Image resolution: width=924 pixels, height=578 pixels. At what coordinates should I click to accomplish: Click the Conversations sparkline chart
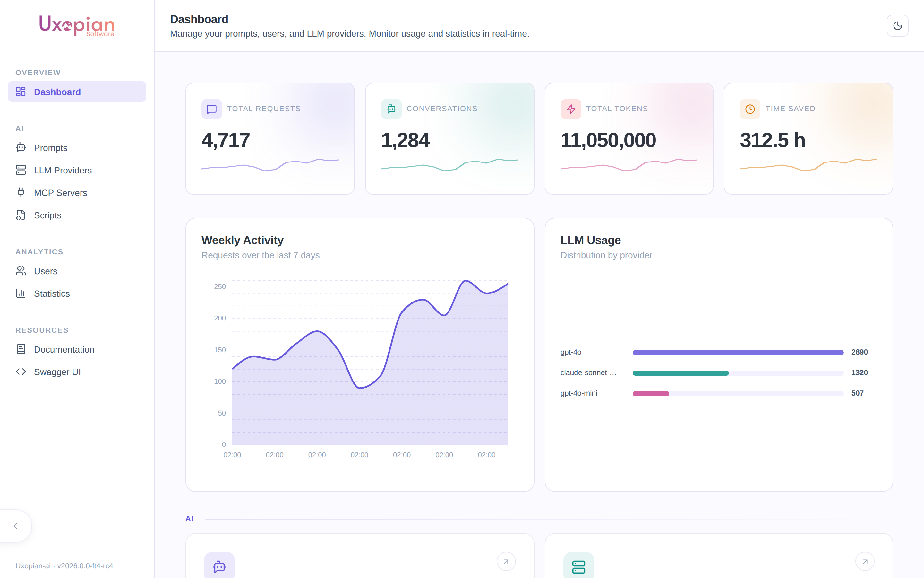(449, 165)
